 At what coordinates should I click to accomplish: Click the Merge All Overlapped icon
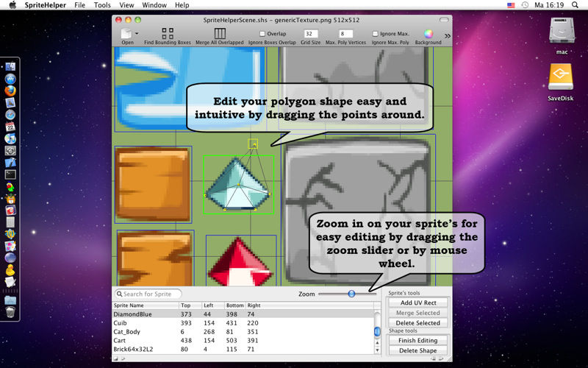pos(220,33)
